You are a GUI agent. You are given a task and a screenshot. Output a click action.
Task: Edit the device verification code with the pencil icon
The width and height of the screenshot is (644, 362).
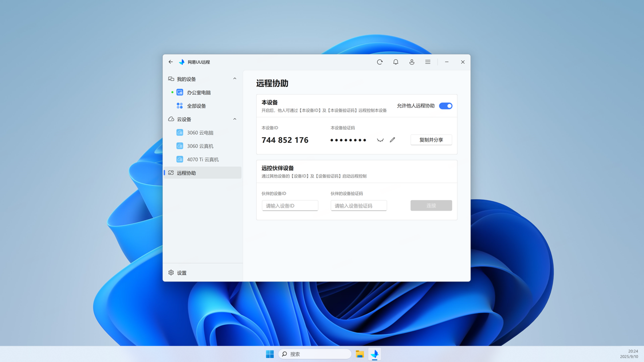392,140
